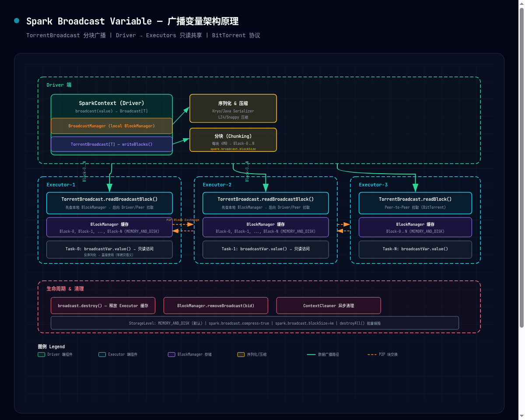Click the BlockManager.removeBroadcast(bid) box
The image size is (525, 420).
point(216,306)
